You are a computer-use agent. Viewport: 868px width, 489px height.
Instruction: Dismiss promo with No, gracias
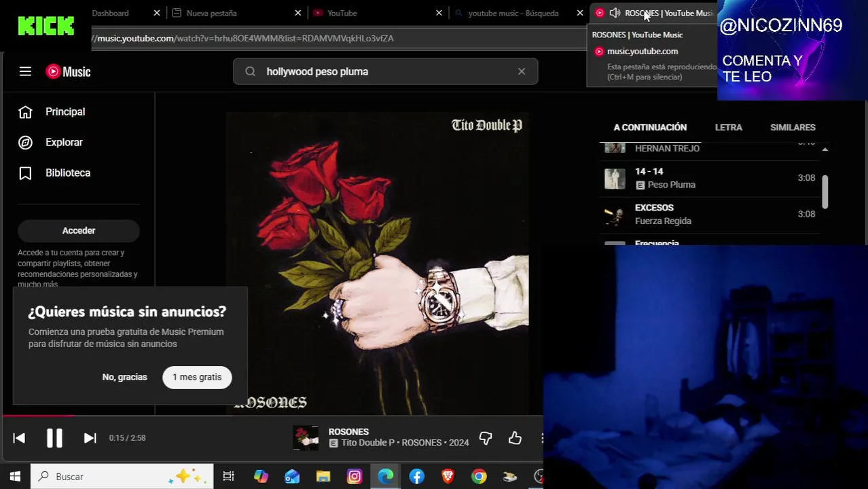click(x=124, y=377)
